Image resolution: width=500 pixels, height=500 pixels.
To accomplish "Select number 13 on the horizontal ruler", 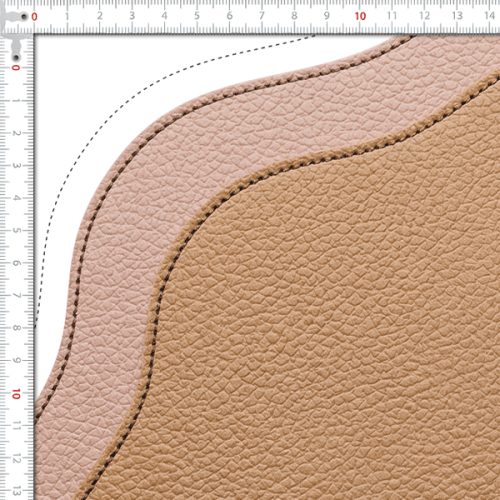I will click(457, 16).
